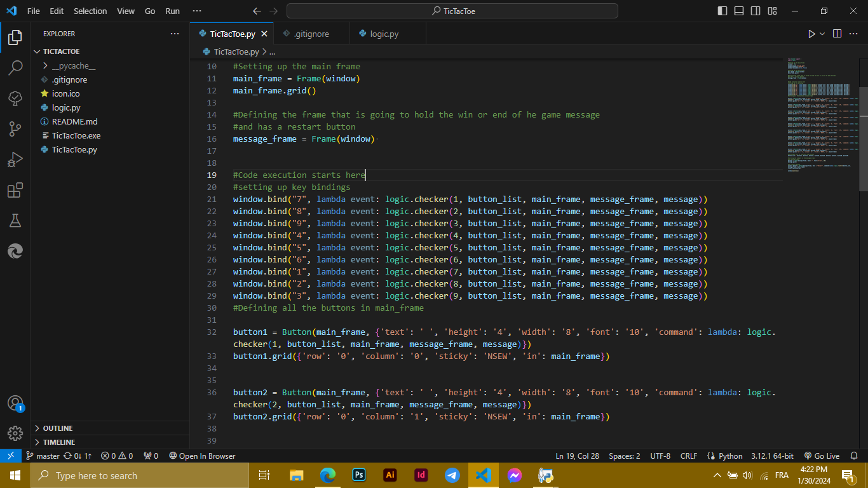Split the editor to the right
Screen dimensions: 868x488
pyautogui.click(x=837, y=34)
